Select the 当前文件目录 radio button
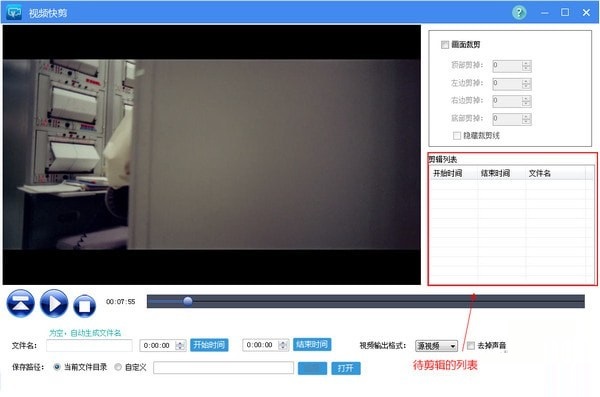The width and height of the screenshot is (600, 397). coord(57,367)
